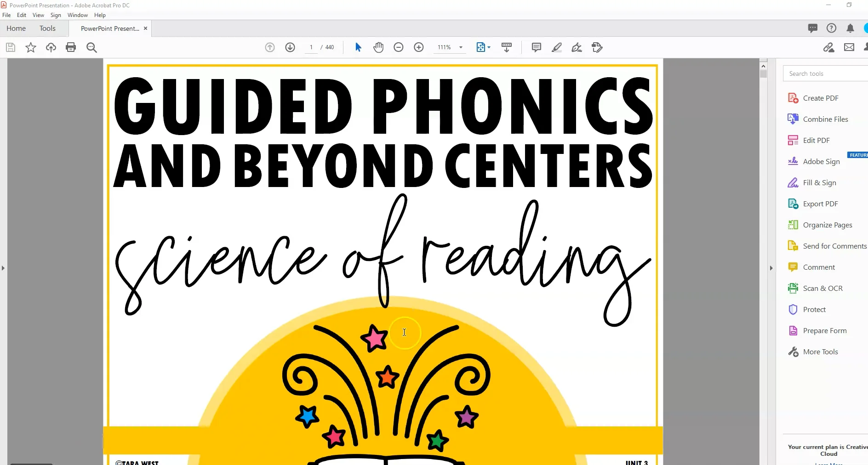Activate the Selection arrow tool
The image size is (868, 465).
358,47
